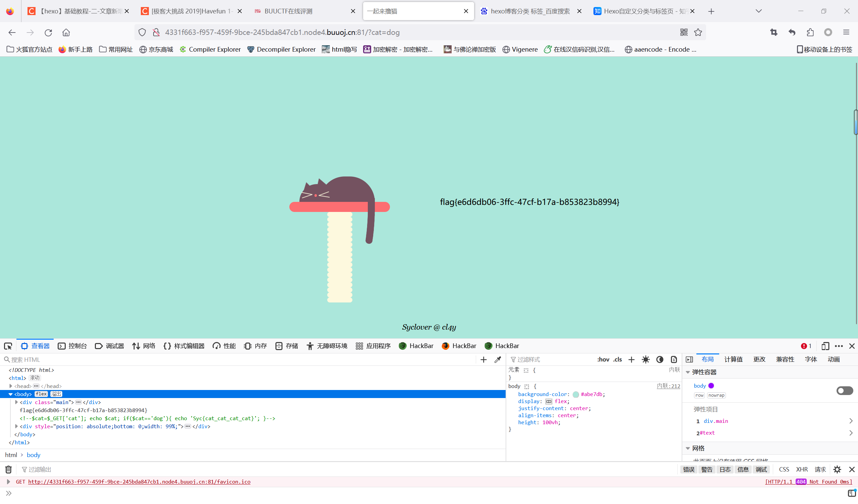Switch responsive design mode

point(825,346)
